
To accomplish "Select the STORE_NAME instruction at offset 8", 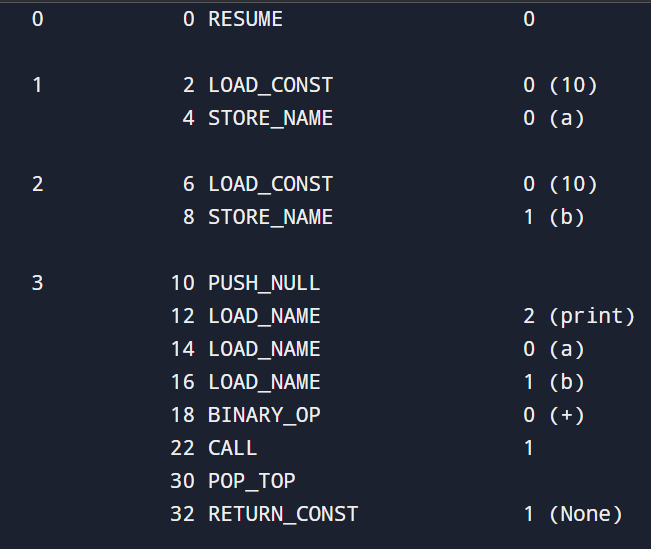I will pyautogui.click(x=270, y=217).
